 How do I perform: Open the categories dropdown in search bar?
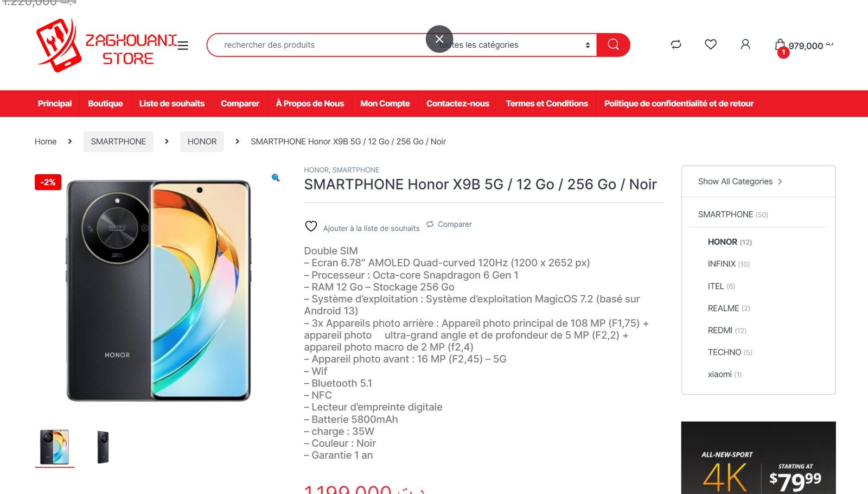(515, 45)
